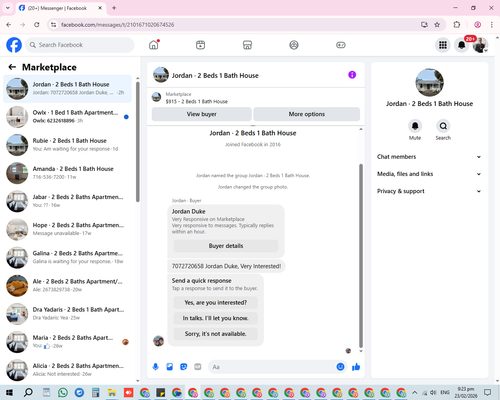Open Amanda 2 Beds 1 Bath House chat
Screen dimensions: 500x400
(68, 173)
